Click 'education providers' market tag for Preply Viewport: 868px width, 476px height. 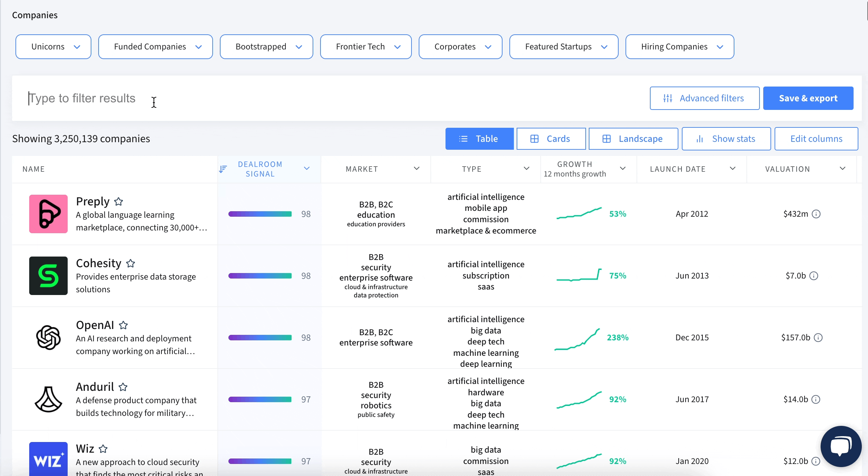coord(376,224)
